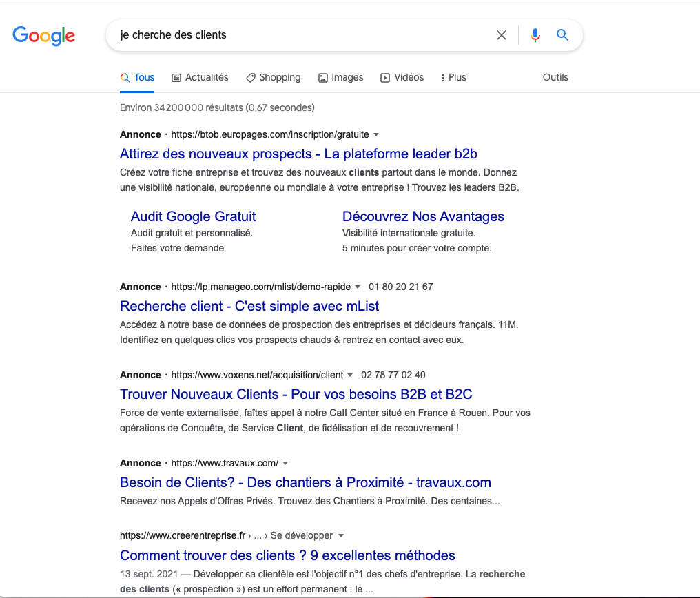
Task: Click the 'Environ 34 200 000 résultats' text
Action: click(217, 108)
